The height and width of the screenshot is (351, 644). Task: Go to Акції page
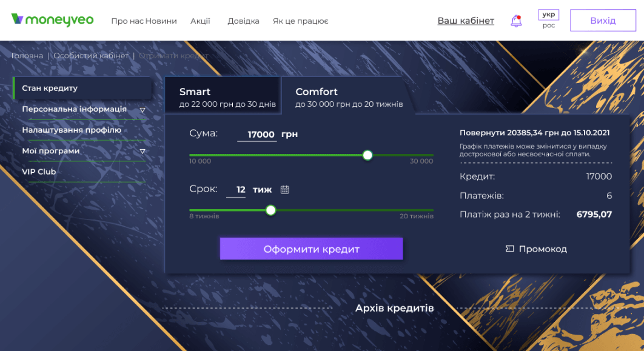click(x=200, y=21)
